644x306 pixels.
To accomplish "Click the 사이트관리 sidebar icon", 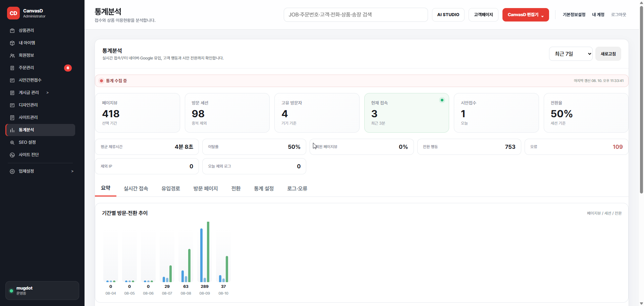I will 12,118.
